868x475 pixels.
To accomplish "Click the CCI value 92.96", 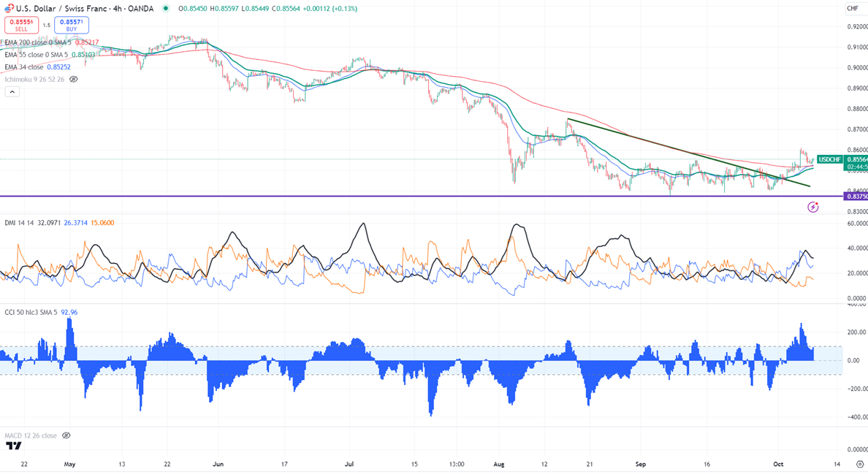I will click(x=69, y=312).
